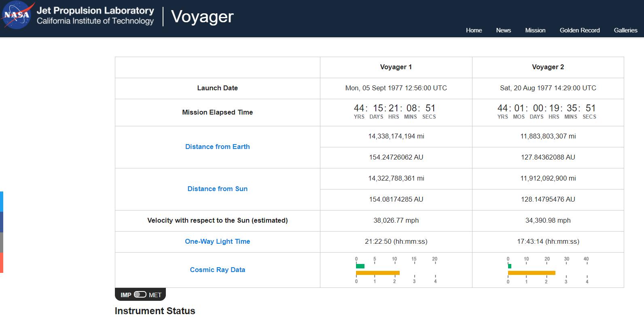Image resolution: width=644 pixels, height=317 pixels.
Task: Select the value 128.14795476 AU
Action: pos(548,200)
